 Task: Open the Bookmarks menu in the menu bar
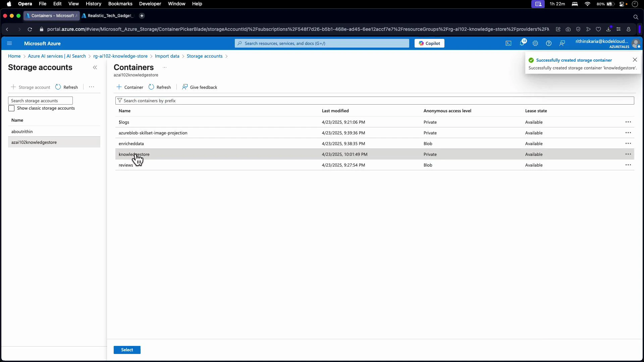click(x=120, y=4)
